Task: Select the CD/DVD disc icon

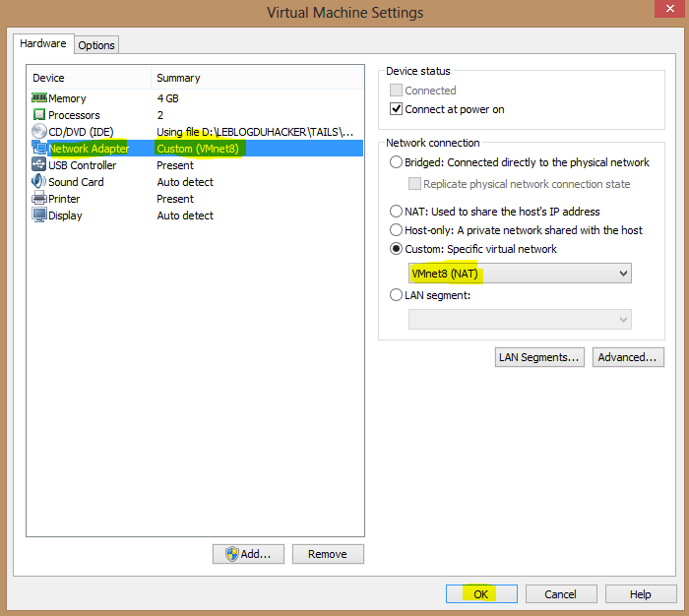Action: point(39,132)
